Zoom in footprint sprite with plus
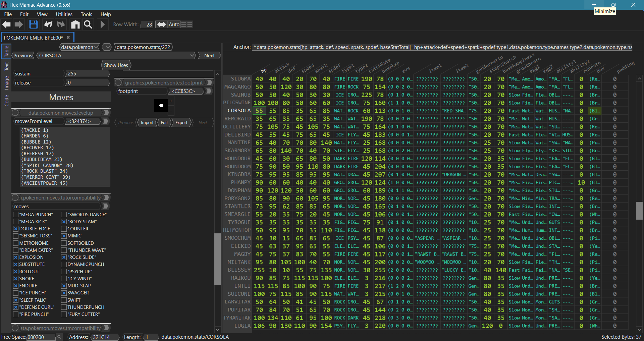 (171, 101)
